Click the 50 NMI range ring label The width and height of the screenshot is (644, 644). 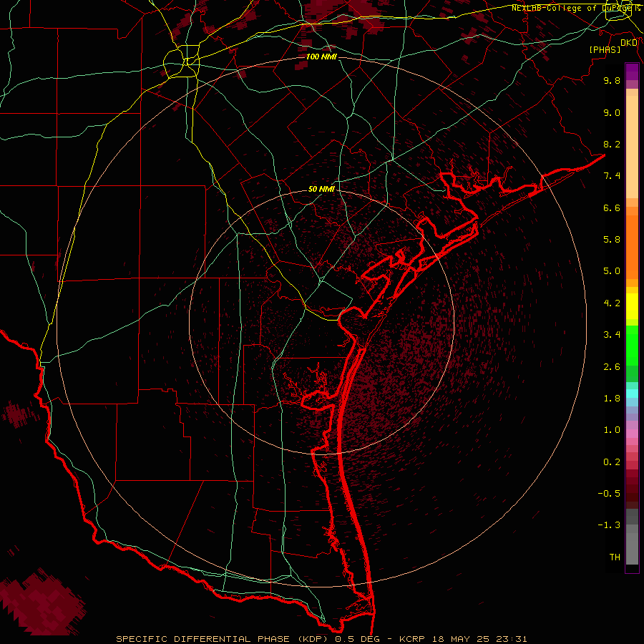[321, 189]
